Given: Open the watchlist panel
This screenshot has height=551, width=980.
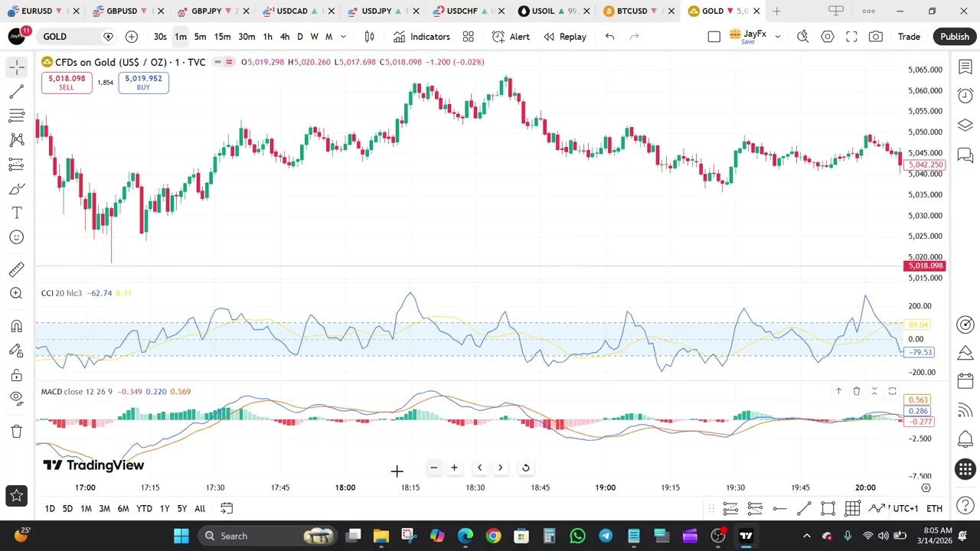Looking at the screenshot, I should [x=965, y=67].
